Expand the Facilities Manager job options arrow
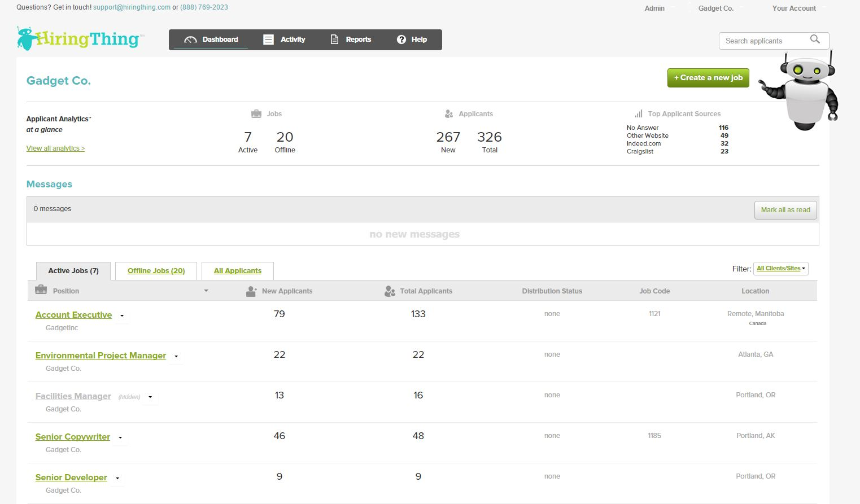 coord(150,397)
